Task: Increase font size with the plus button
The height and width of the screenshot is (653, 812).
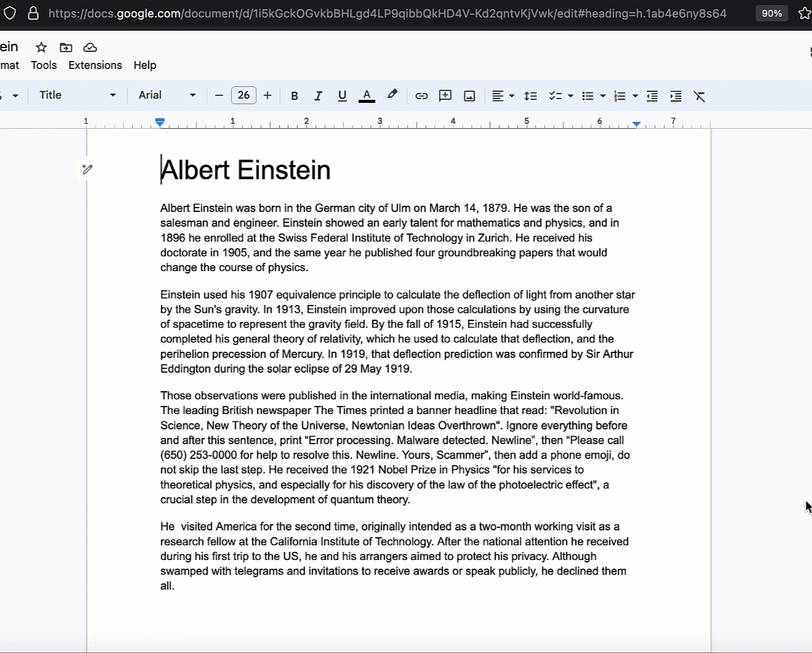Action: (267, 95)
